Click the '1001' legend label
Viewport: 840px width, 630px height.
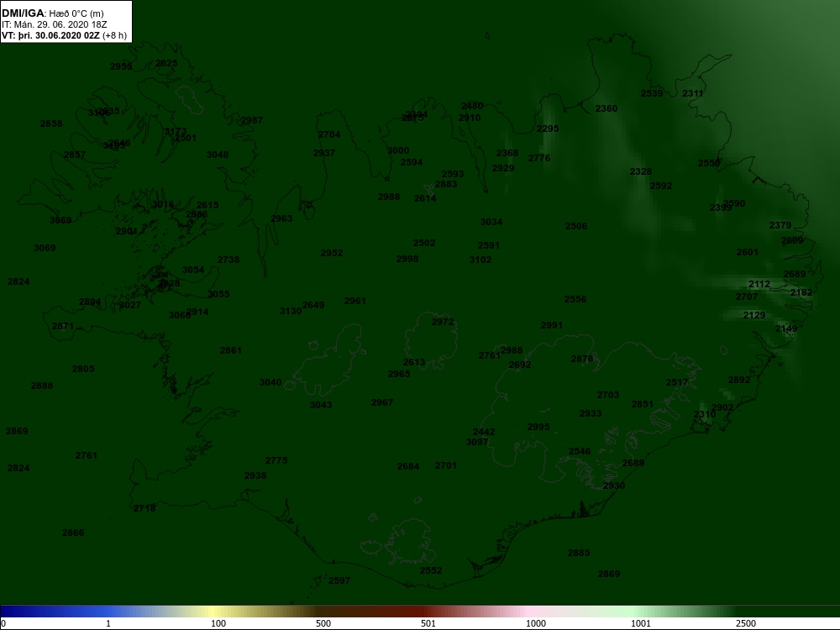pos(641,623)
